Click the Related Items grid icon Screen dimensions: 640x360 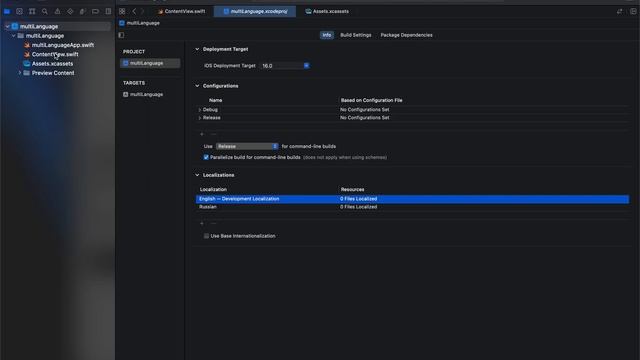(122, 11)
